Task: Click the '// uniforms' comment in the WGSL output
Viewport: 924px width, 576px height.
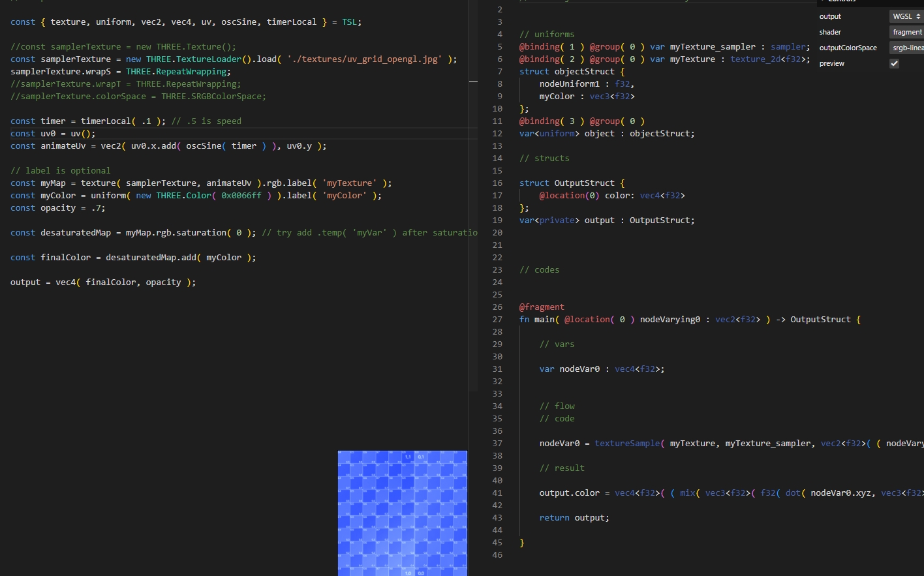Action: pyautogui.click(x=547, y=35)
